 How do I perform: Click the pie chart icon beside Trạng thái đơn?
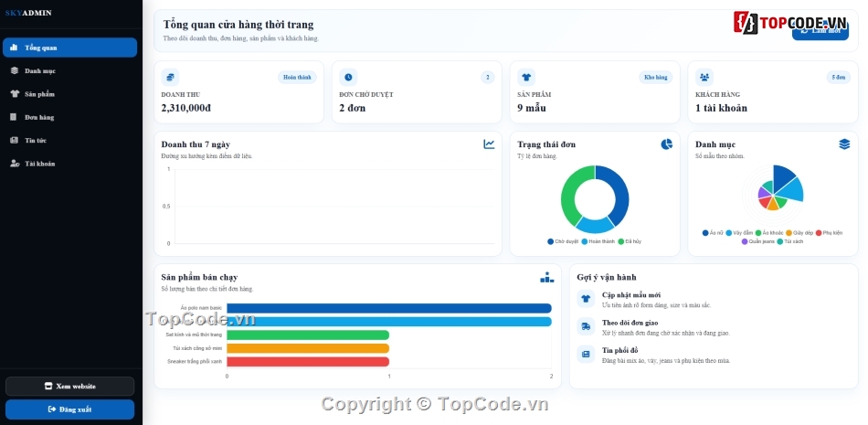point(666,144)
